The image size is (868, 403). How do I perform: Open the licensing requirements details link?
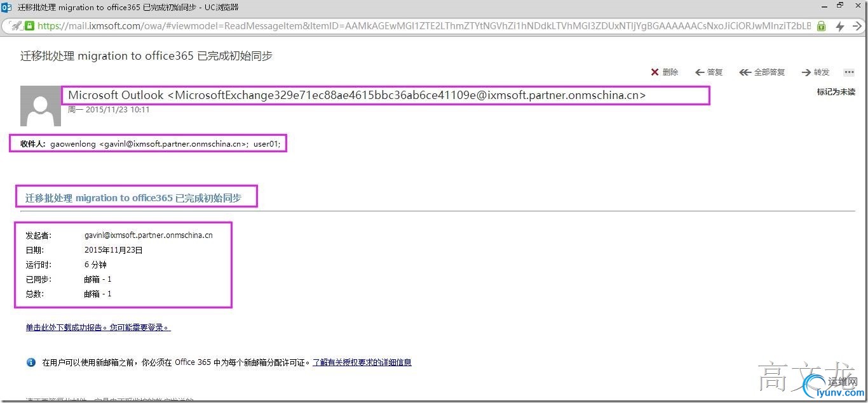(x=362, y=362)
